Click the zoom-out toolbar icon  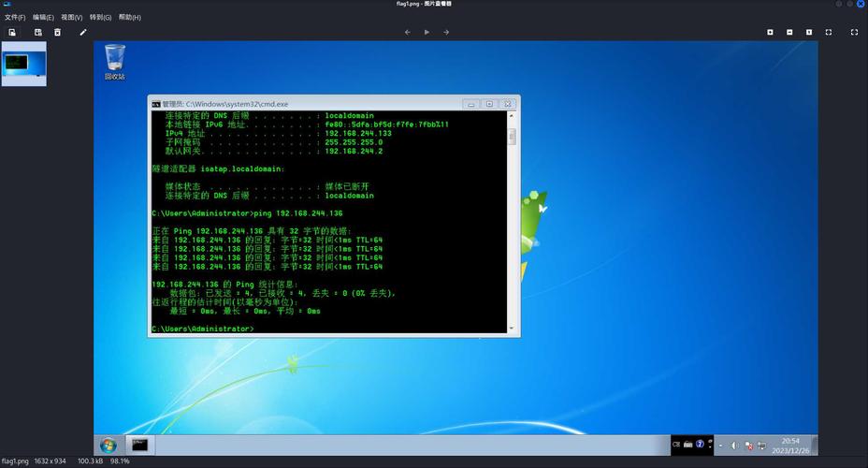point(789,32)
